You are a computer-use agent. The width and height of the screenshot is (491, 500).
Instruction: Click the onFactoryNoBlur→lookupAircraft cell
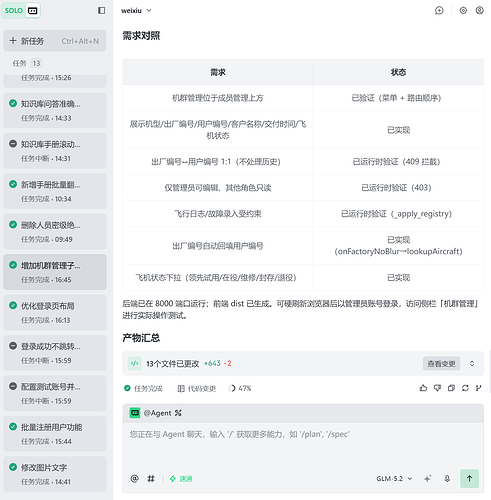[x=398, y=246]
